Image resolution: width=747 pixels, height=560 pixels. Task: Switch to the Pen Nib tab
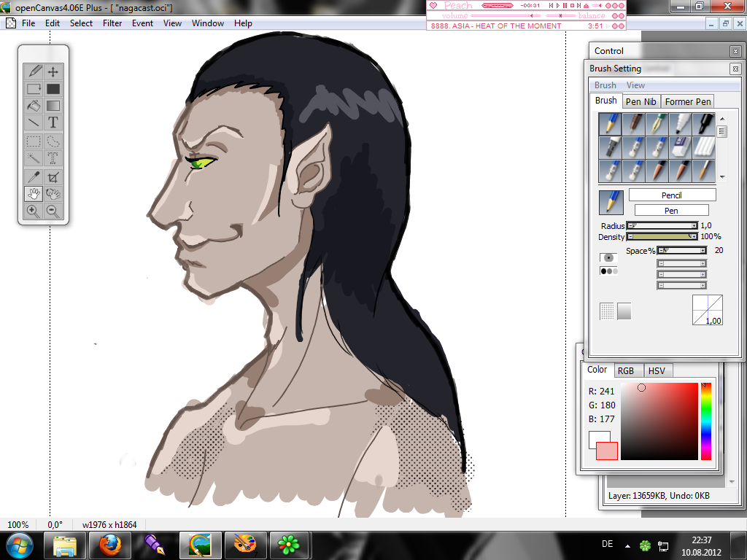(x=640, y=101)
